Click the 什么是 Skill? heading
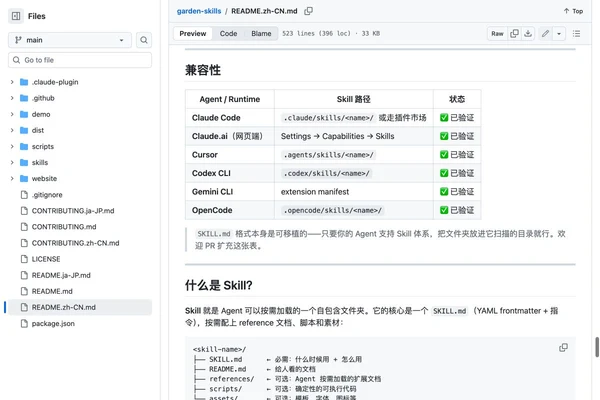 218,285
